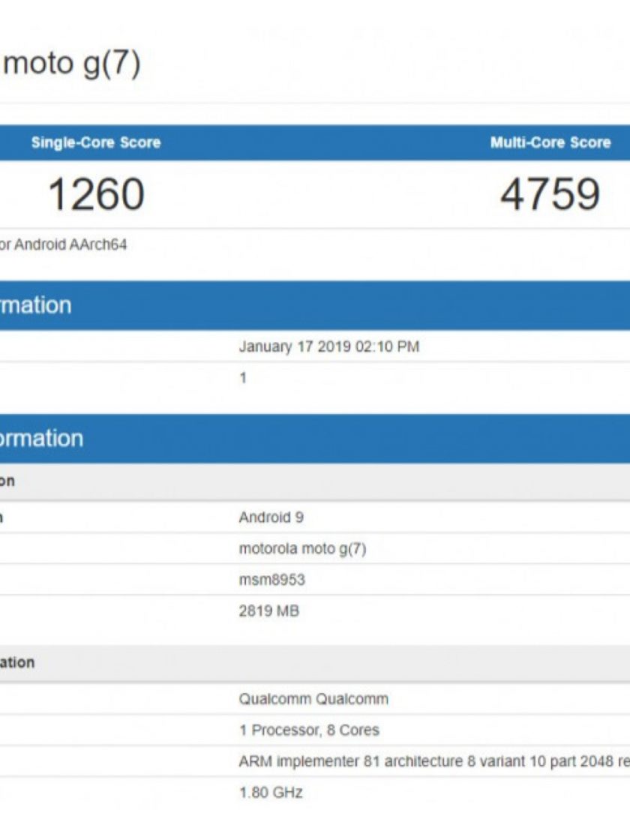Click the multi-core score value 4759
This screenshot has width=630, height=840.
(x=550, y=194)
